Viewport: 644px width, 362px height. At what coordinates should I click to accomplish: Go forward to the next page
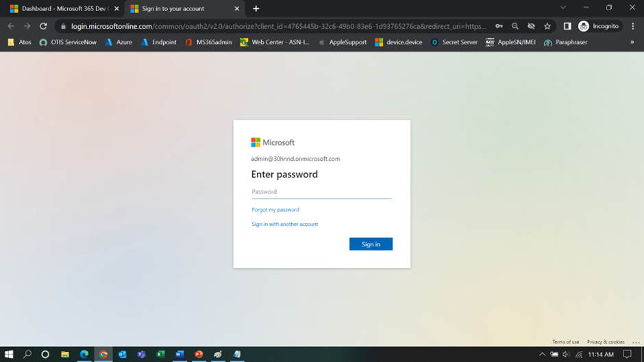point(27,26)
